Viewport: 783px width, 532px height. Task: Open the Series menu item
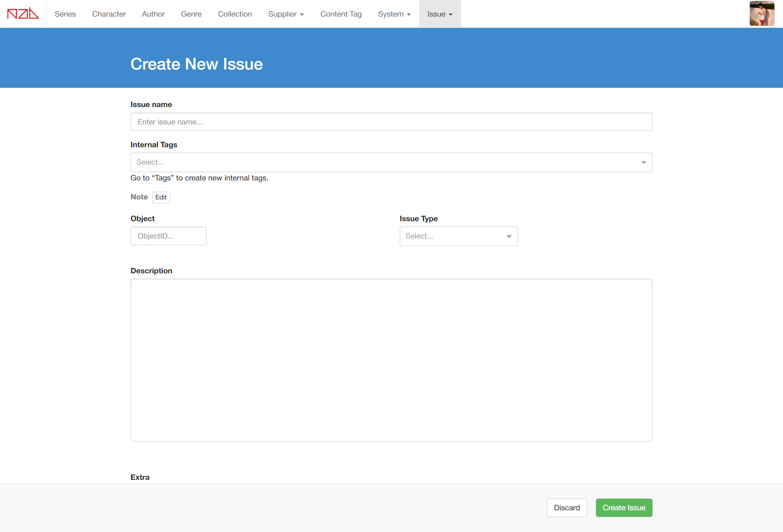click(x=65, y=14)
